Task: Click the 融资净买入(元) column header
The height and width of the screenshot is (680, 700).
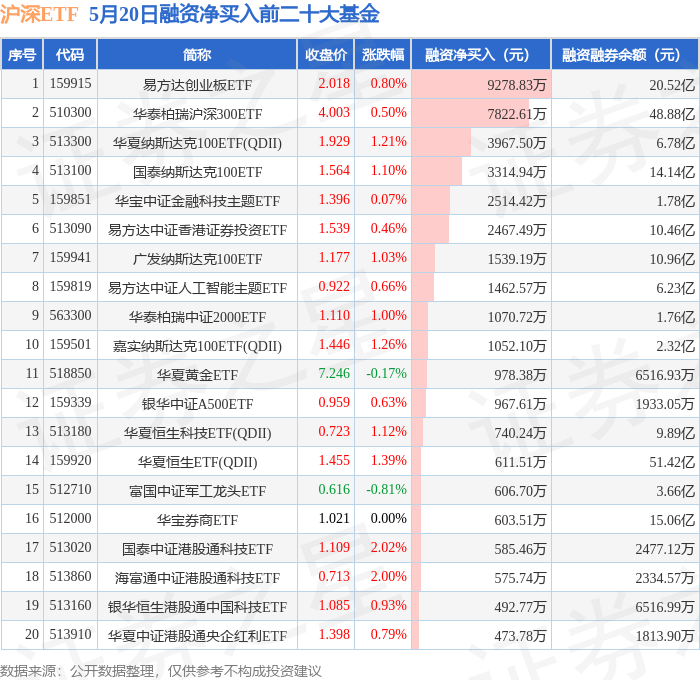Action: (481, 54)
